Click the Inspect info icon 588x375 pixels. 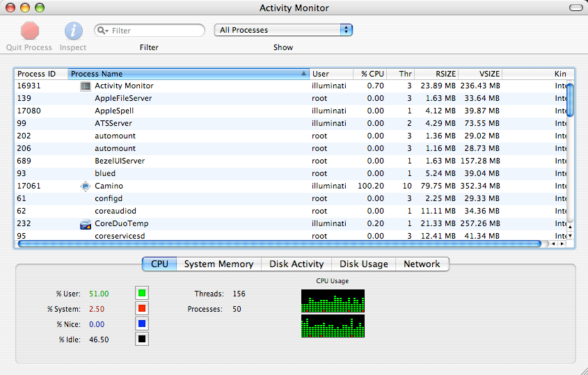tap(74, 31)
